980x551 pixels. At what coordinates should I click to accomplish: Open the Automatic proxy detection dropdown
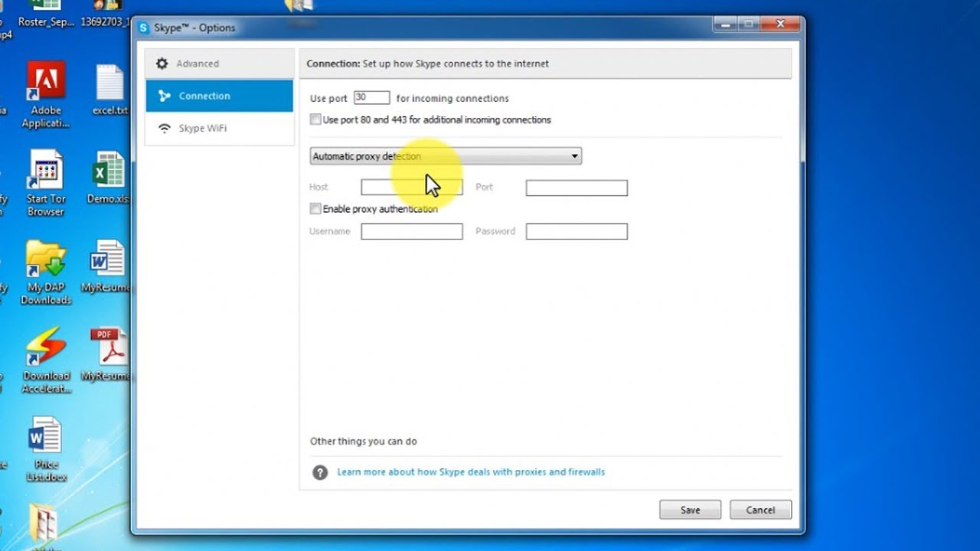[x=446, y=156]
